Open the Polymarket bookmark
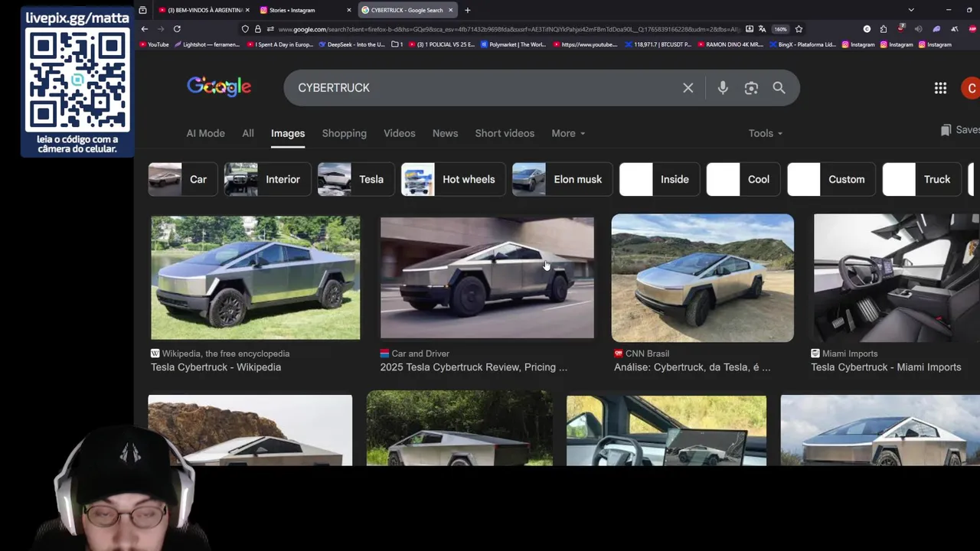 514,44
